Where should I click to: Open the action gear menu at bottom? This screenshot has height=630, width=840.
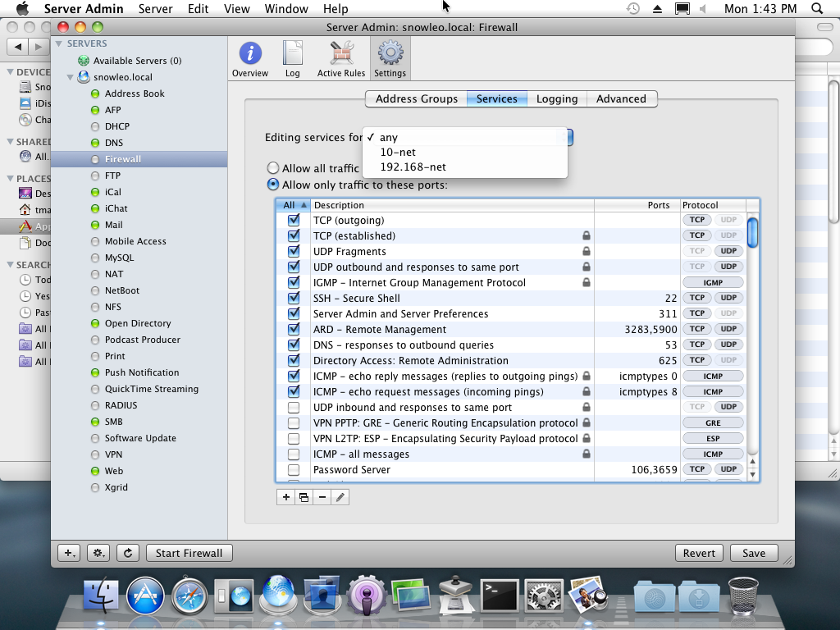(98, 553)
